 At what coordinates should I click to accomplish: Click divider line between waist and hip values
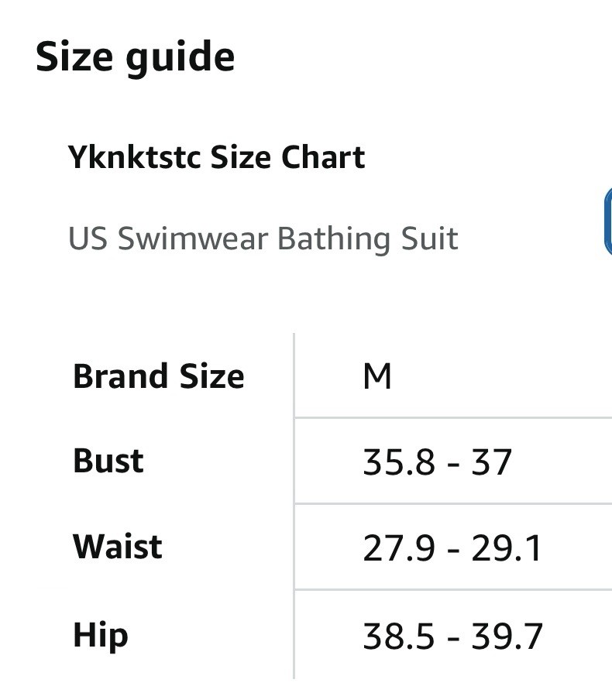click(x=452, y=590)
